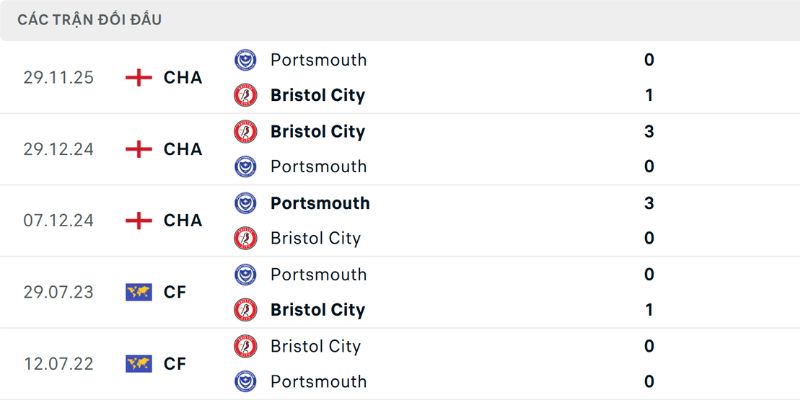Click Bristol City crest in the 29.11.25 match
Viewport: 800px width, 400px height.
pos(245,96)
